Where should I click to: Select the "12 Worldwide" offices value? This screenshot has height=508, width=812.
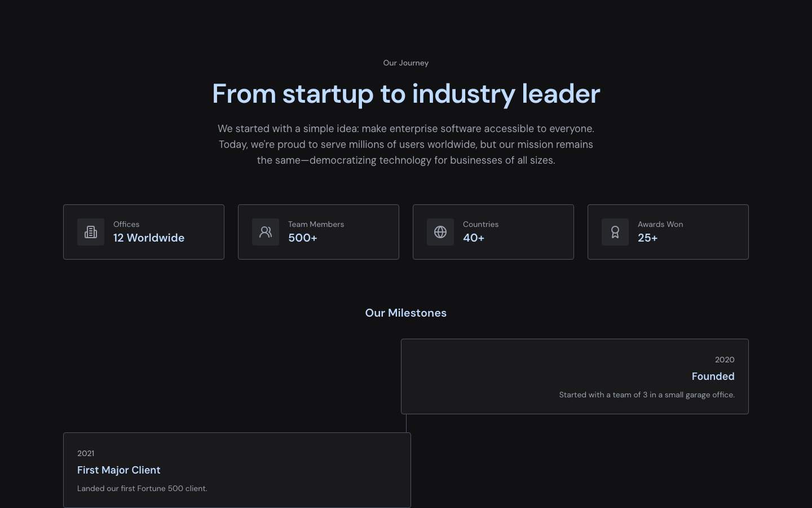149,238
